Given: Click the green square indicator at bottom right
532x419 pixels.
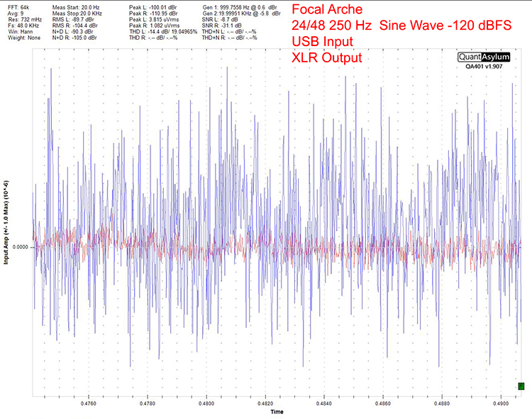Looking at the screenshot, I should (521, 386).
